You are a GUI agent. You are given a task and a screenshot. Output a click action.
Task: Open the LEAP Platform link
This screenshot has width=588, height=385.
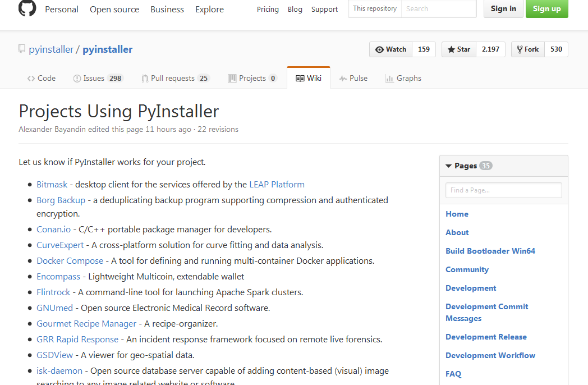(277, 185)
